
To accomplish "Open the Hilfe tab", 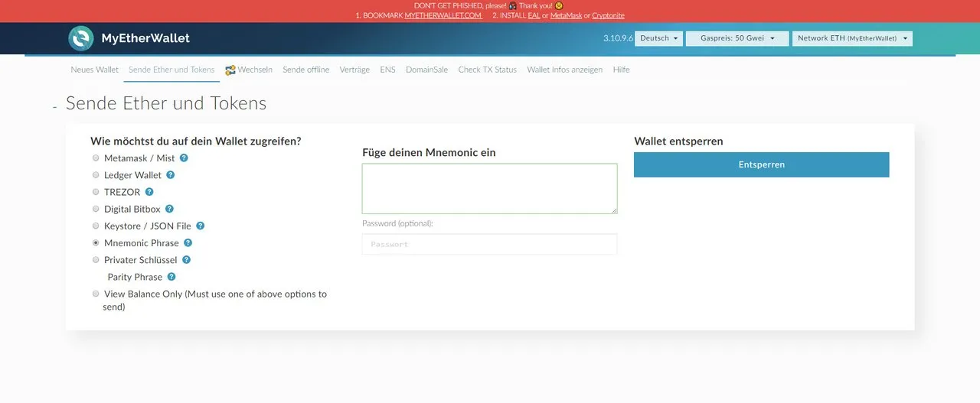I will pyautogui.click(x=621, y=70).
